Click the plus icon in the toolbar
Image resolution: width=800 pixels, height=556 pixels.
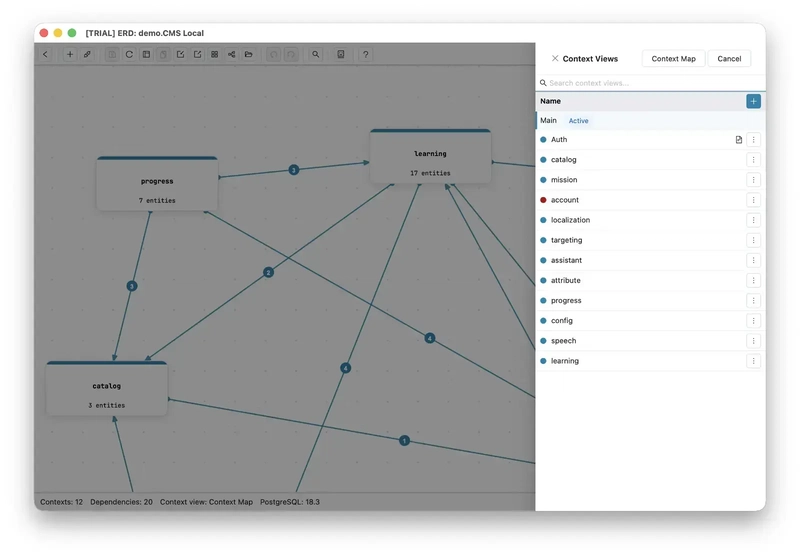[70, 54]
